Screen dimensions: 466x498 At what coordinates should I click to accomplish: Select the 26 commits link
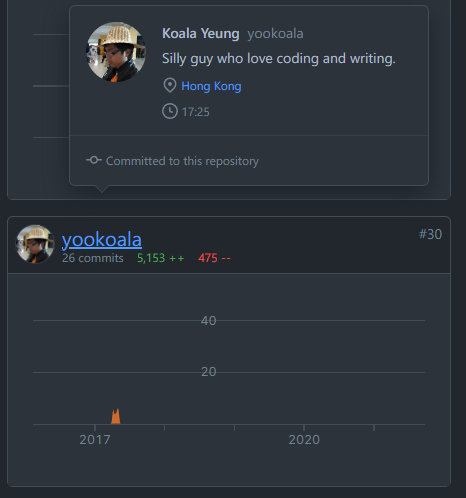click(x=93, y=258)
